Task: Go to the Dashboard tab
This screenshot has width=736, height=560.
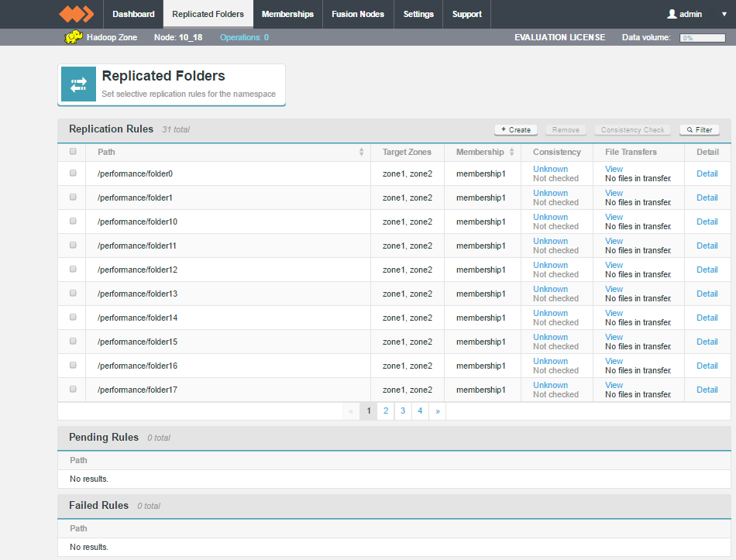Action: pyautogui.click(x=133, y=14)
